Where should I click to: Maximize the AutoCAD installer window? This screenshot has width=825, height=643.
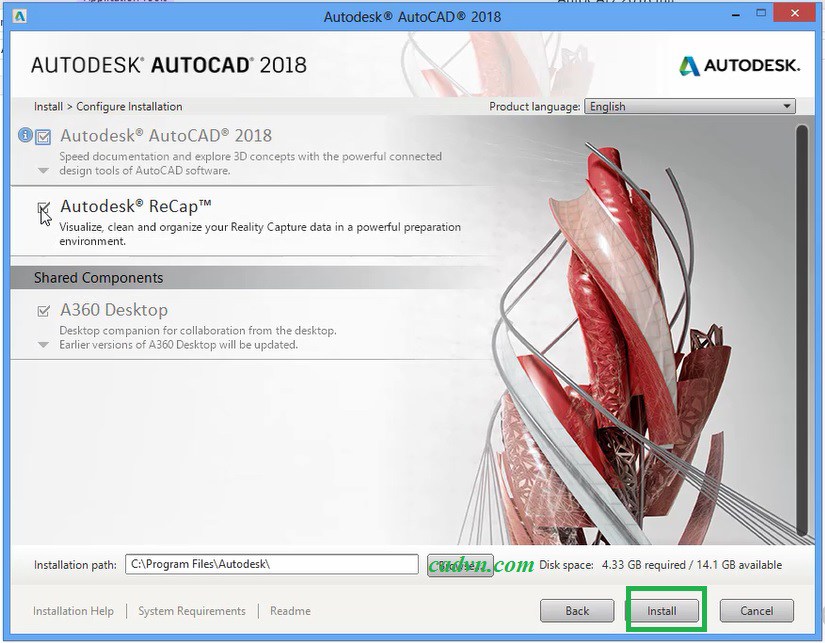click(x=761, y=14)
